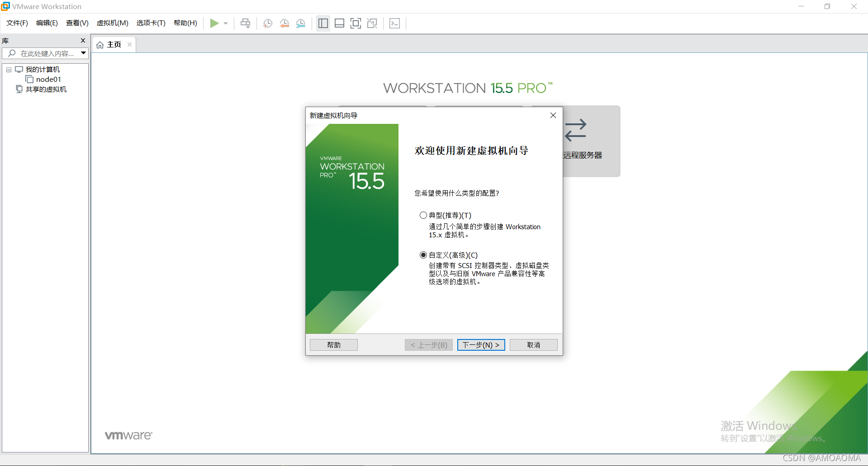The height and width of the screenshot is (466, 868).
Task: Restore the VMware Workstation window size
Action: [x=827, y=6]
